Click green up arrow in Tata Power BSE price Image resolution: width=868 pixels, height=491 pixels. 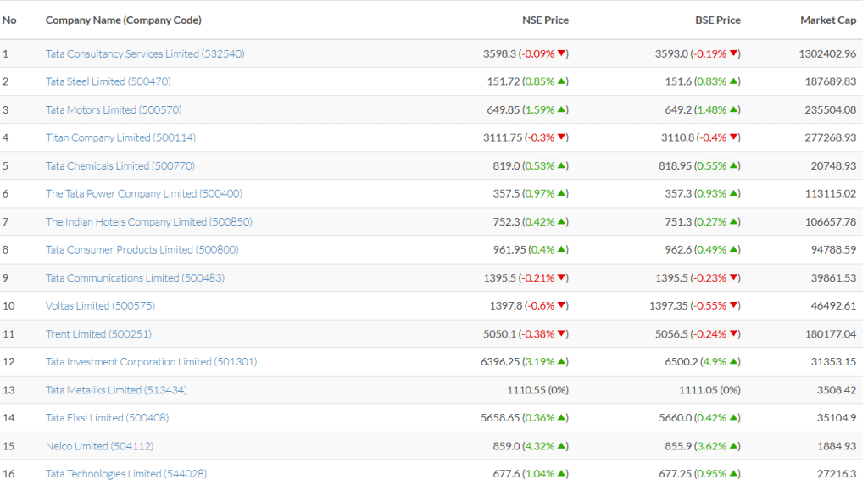pos(733,192)
